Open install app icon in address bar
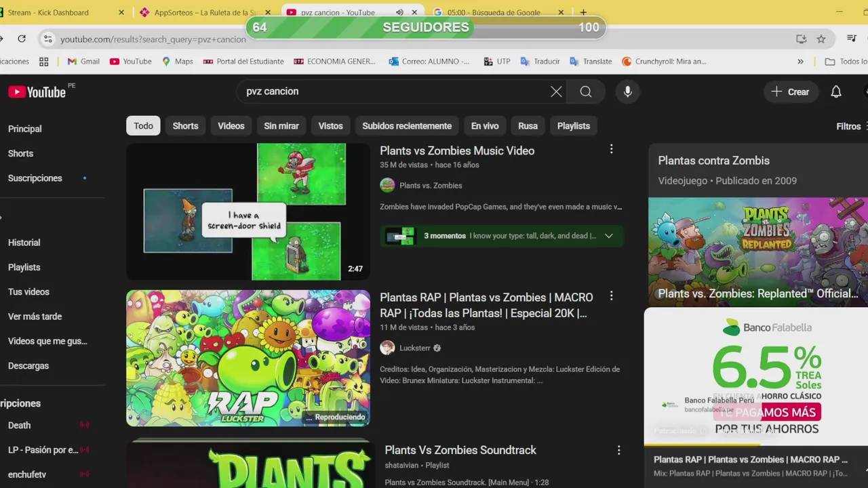This screenshot has height=488, width=868. point(801,39)
